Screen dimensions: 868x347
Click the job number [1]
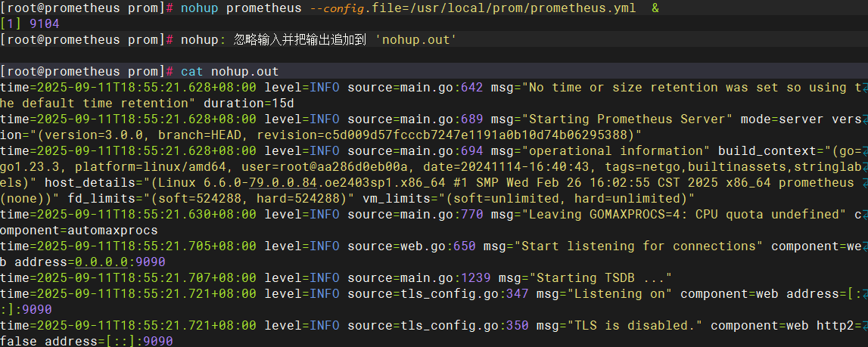[x=11, y=23]
